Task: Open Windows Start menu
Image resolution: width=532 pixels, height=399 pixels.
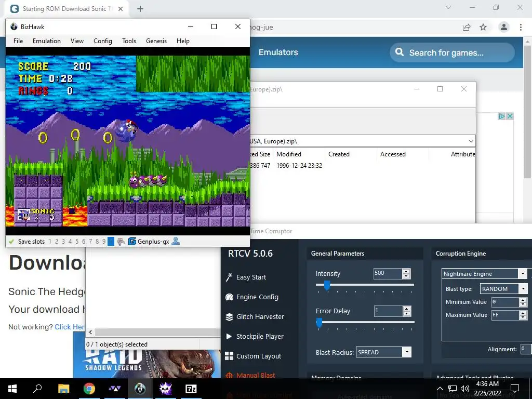Action: pyautogui.click(x=12, y=389)
